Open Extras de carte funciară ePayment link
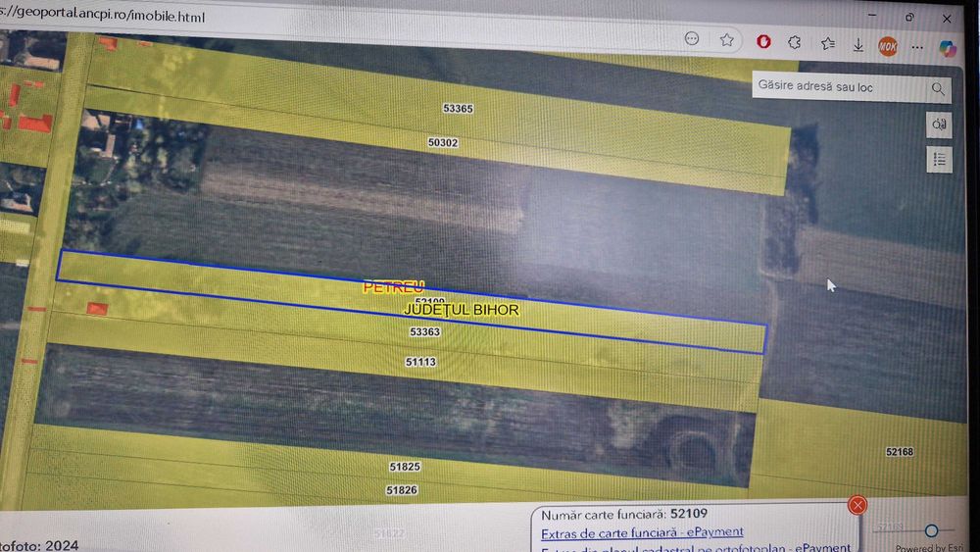The height and width of the screenshot is (552, 980). tap(642, 532)
